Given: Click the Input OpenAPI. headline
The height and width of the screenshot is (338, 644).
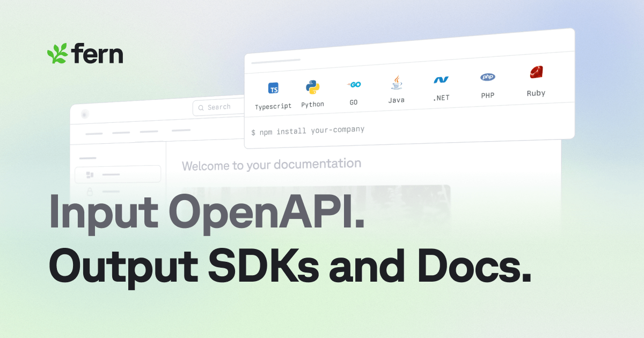Looking at the screenshot, I should [x=207, y=213].
